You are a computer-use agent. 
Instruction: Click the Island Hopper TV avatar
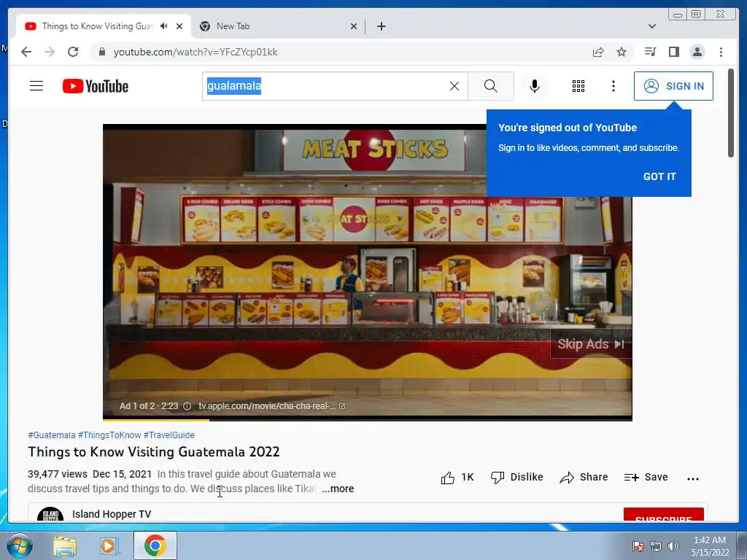tap(50, 514)
